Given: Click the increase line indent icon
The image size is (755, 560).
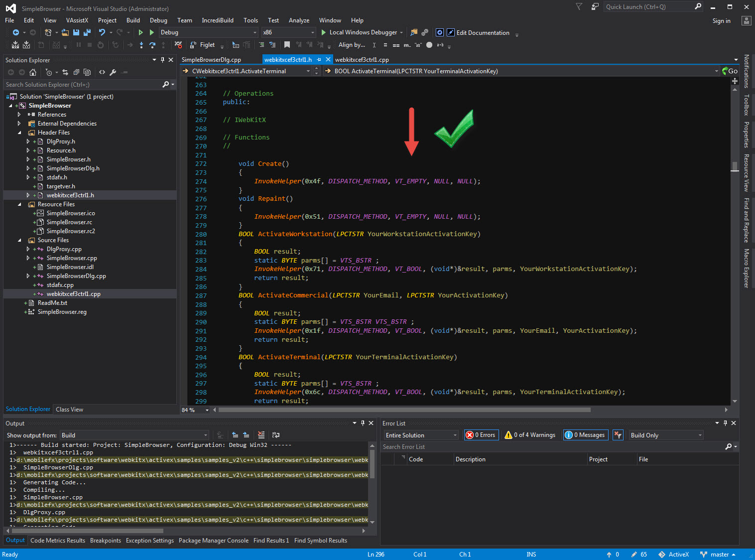Looking at the screenshot, I should pyautogui.click(x=261, y=45).
